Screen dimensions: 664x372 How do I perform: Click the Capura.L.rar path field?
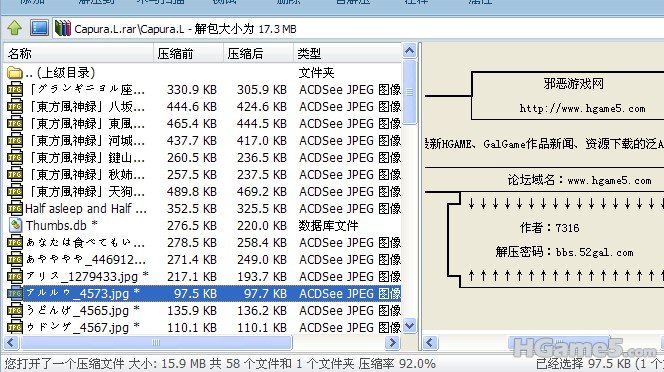[x=358, y=29]
